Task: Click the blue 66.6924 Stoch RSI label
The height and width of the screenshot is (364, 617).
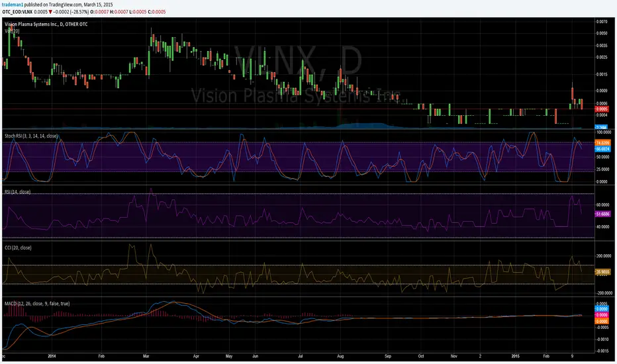Action: click(603, 149)
